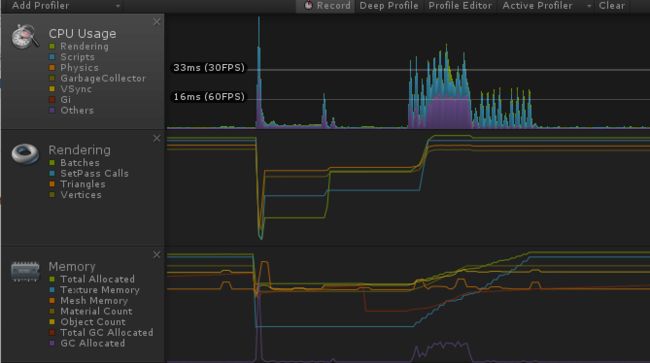The height and width of the screenshot is (363, 650).
Task: Enable Deep Profile mode
Action: click(389, 6)
